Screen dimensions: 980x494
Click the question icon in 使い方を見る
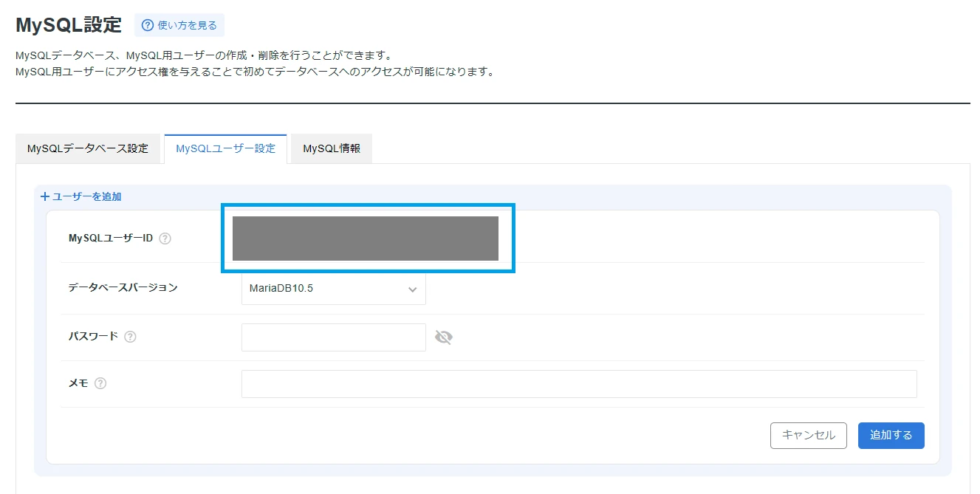click(148, 26)
